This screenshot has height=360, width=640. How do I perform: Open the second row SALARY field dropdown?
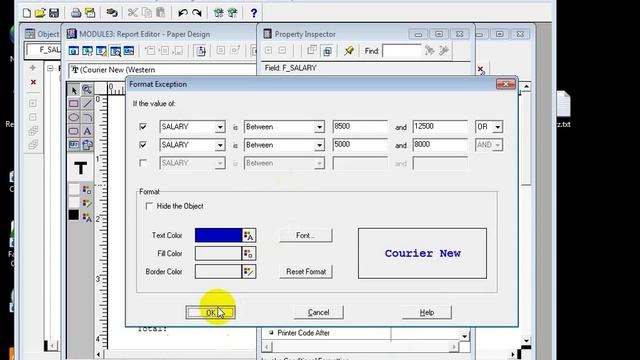(220, 145)
